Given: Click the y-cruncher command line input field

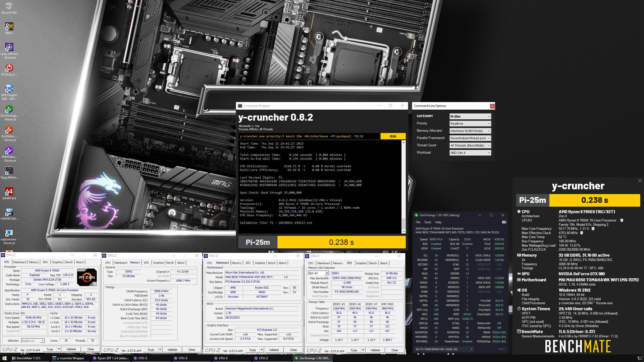Looking at the screenshot, I should click(x=309, y=136).
